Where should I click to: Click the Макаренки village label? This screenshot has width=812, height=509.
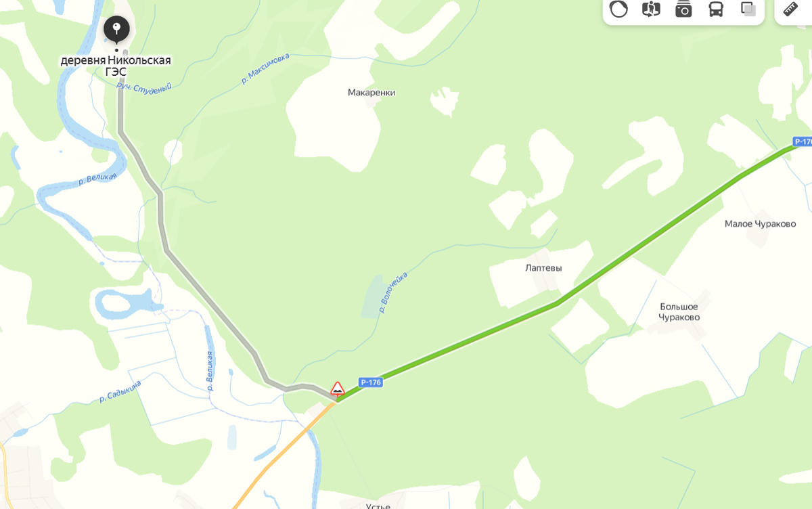pyautogui.click(x=371, y=92)
